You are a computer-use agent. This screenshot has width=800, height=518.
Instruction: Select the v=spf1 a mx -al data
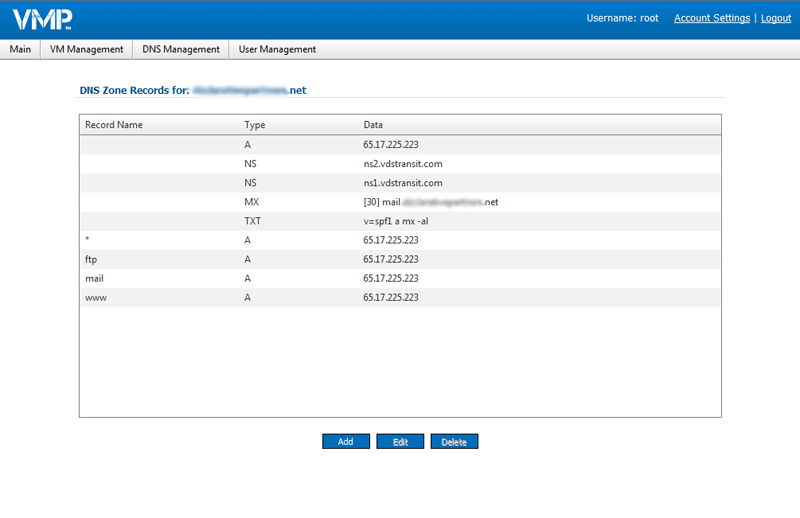click(396, 221)
